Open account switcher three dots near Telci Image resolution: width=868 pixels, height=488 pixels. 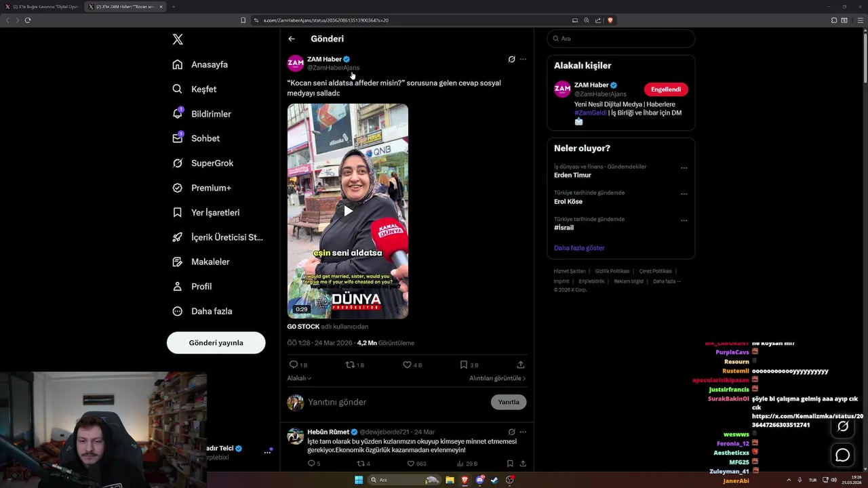click(267, 452)
